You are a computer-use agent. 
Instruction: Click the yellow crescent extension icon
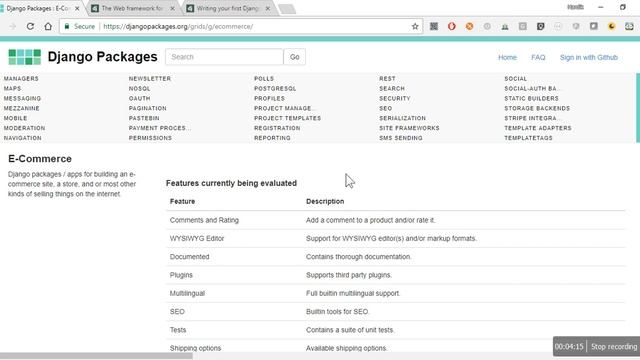[611, 27]
